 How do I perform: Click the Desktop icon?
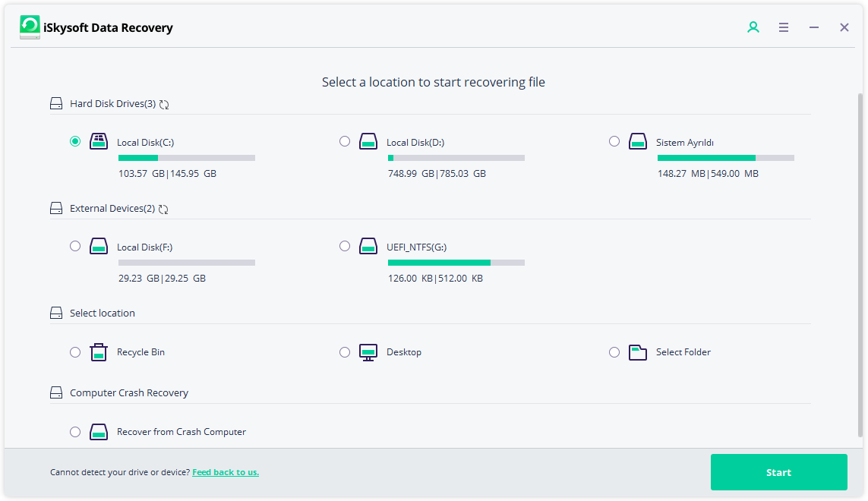pos(368,351)
